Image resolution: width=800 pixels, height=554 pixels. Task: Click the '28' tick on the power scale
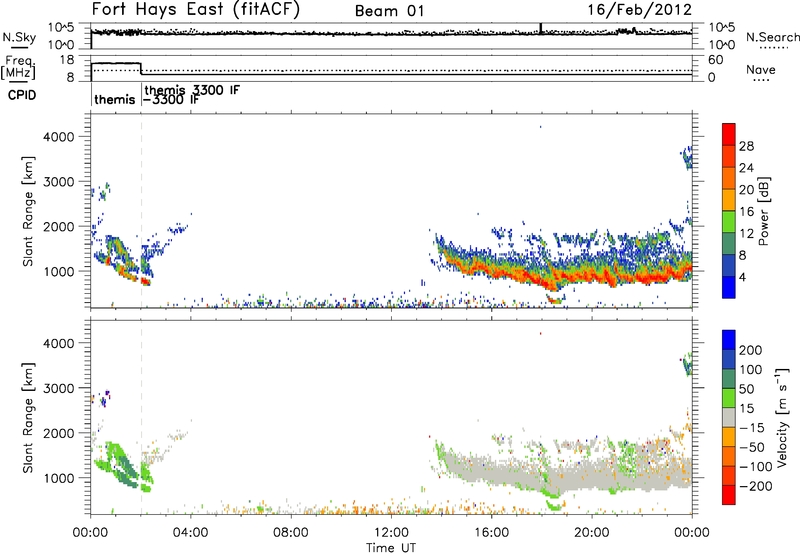coord(746,146)
